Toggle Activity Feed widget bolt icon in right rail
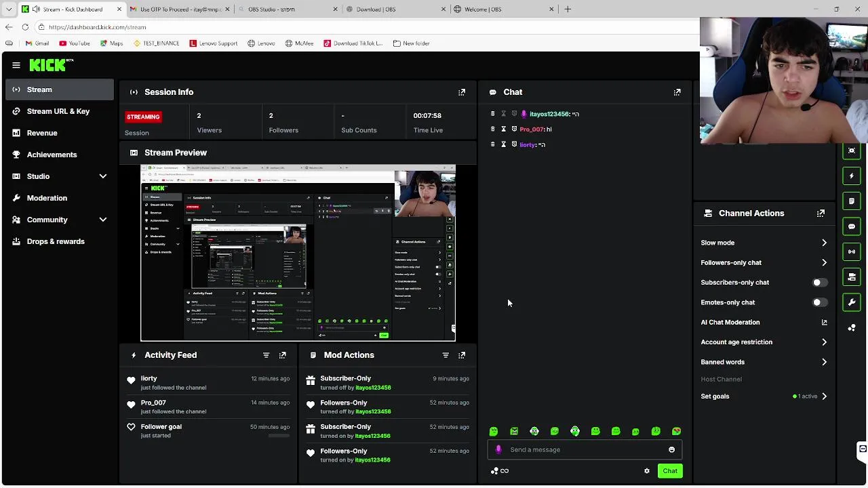The image size is (868, 488). [x=852, y=176]
